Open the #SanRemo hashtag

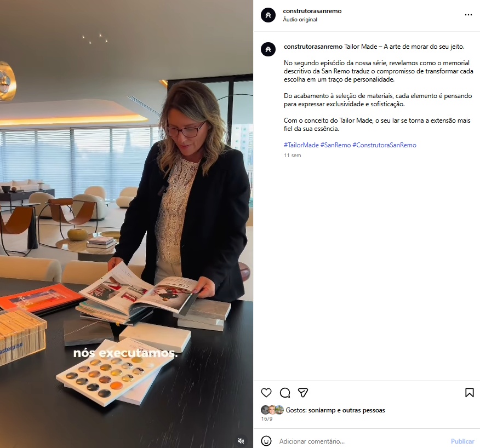335,145
